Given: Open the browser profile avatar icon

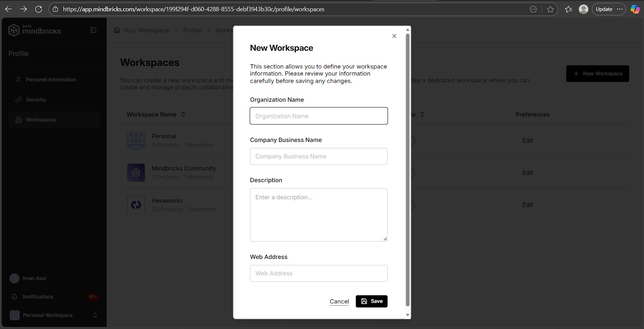Looking at the screenshot, I should 584,9.
